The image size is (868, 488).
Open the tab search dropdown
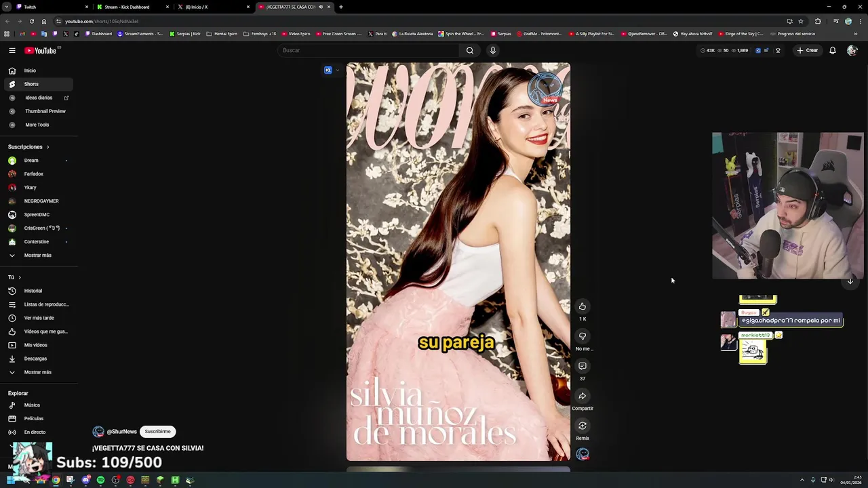(x=6, y=7)
